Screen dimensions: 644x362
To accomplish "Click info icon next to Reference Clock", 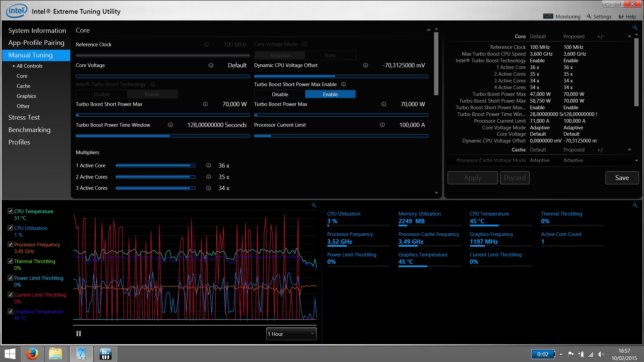I will [206, 44].
